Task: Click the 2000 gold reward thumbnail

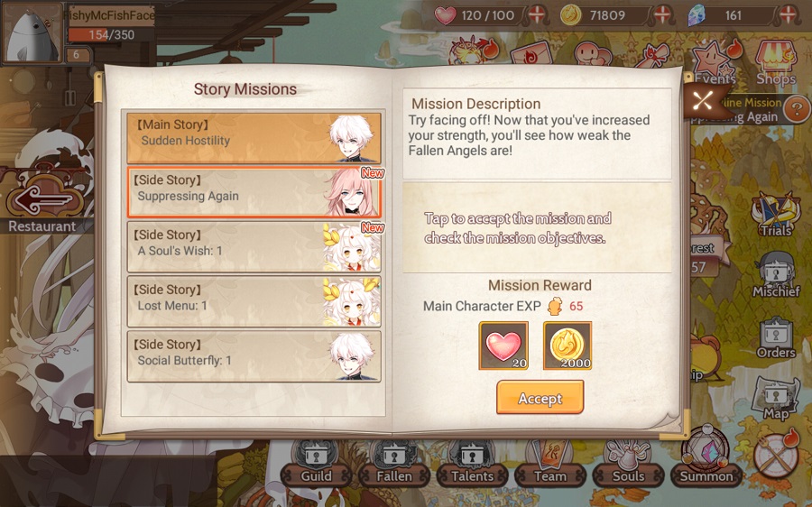Action: (567, 346)
